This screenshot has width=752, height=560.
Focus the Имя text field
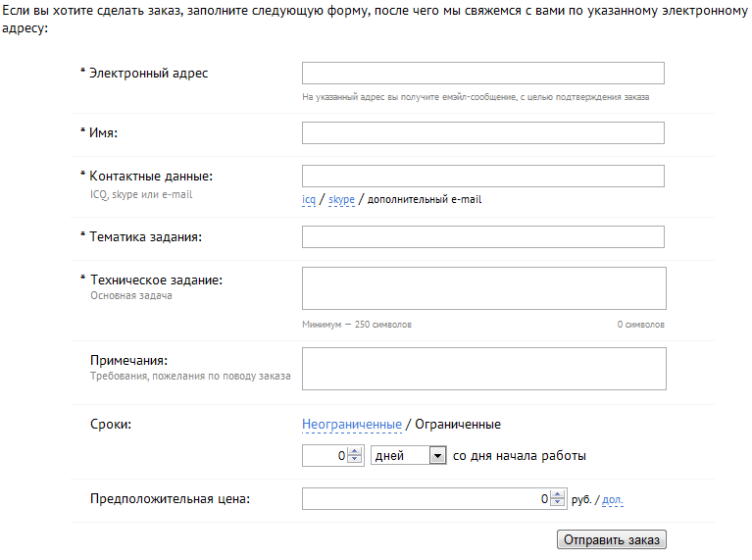point(482,133)
